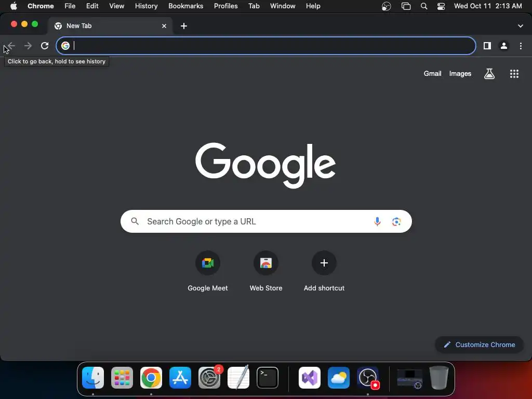The width and height of the screenshot is (532, 399).
Task: Start voice search with microphone
Action: [377, 221]
